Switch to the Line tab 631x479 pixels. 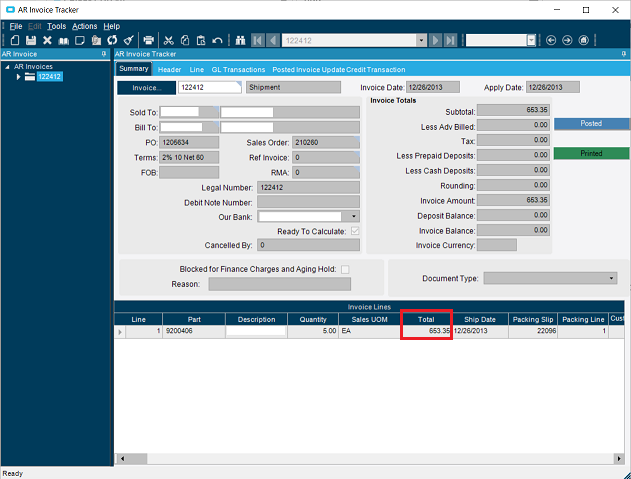(197, 70)
